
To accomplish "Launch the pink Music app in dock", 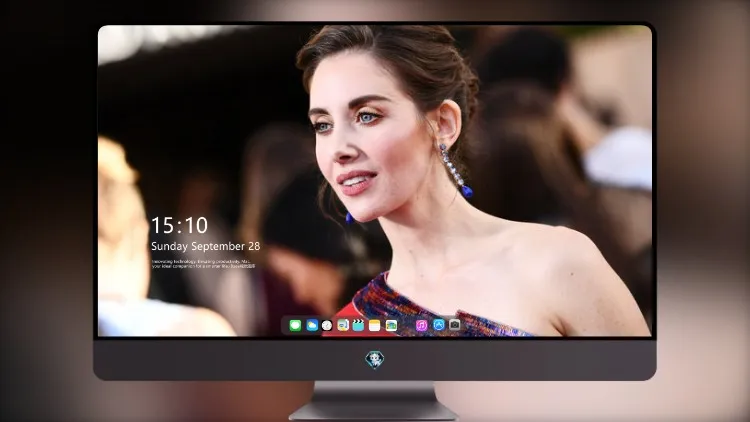I will (x=421, y=325).
